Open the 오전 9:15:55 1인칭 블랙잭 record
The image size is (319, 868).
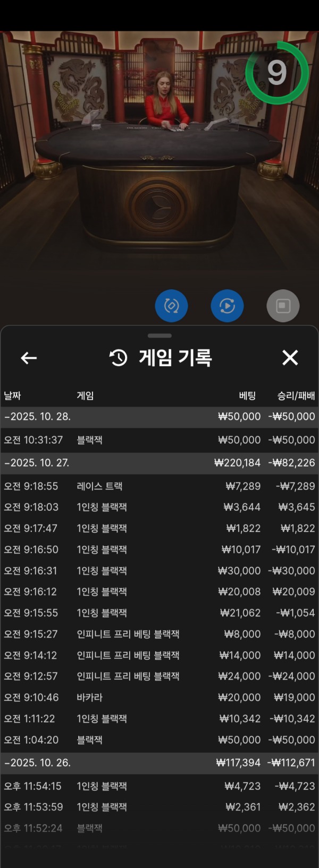tap(159, 613)
